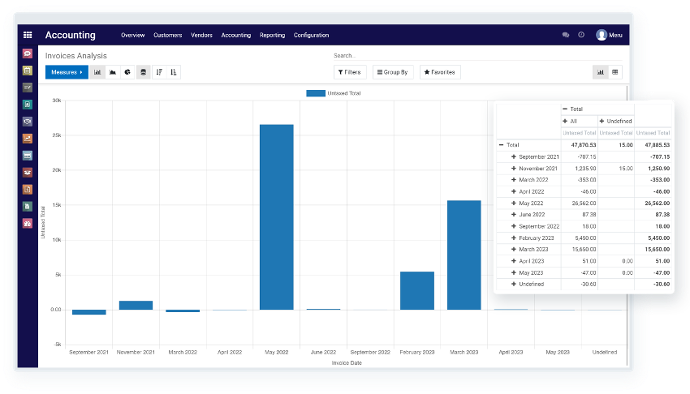
Task: Expand the May 2022 pivot row
Action: tap(513, 203)
